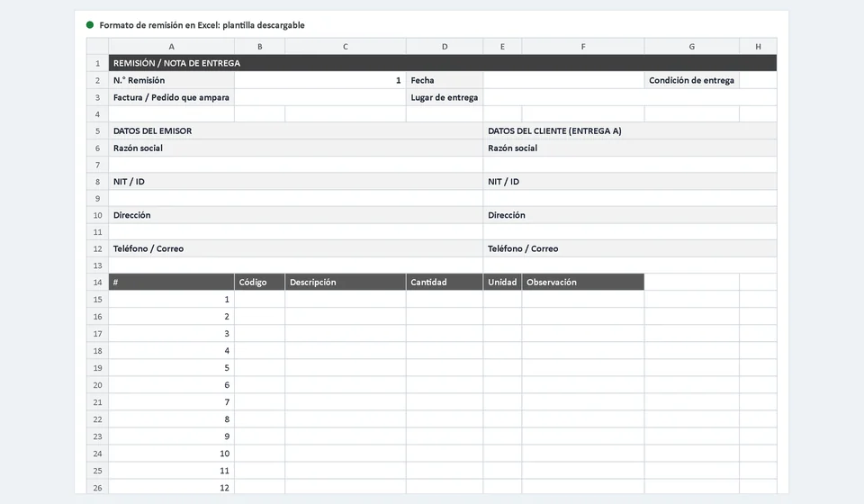
Task: Click 'Dirección' in cliente section
Action: (630, 215)
